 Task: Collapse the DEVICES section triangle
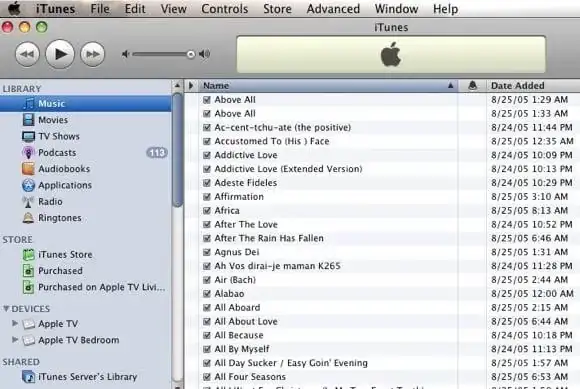point(6,308)
